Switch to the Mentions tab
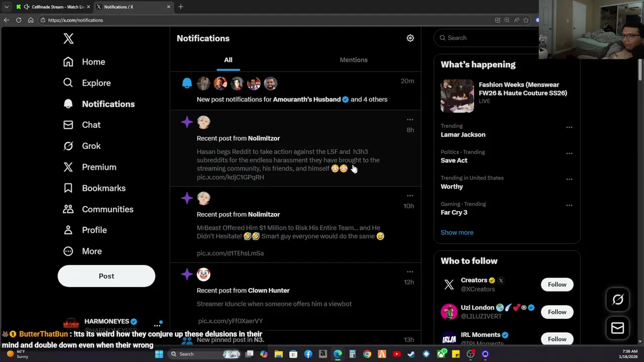This screenshot has height=362, width=644. 353,60
